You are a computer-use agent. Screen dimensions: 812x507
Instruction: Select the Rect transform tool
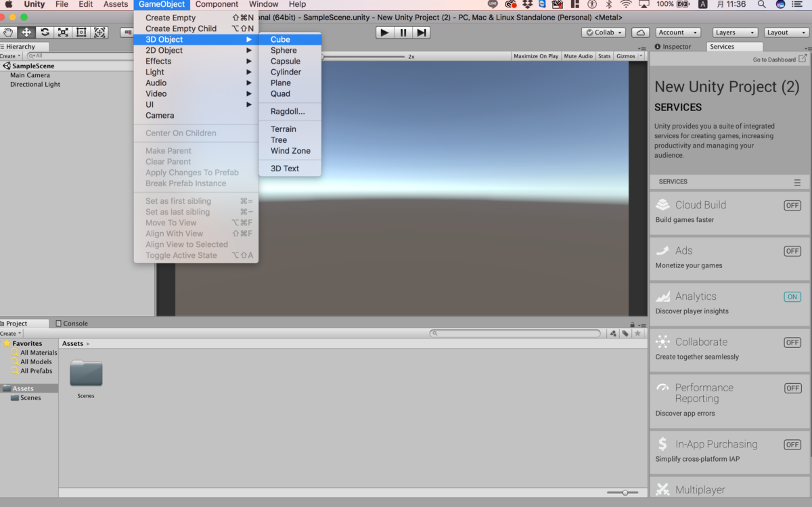coord(82,32)
